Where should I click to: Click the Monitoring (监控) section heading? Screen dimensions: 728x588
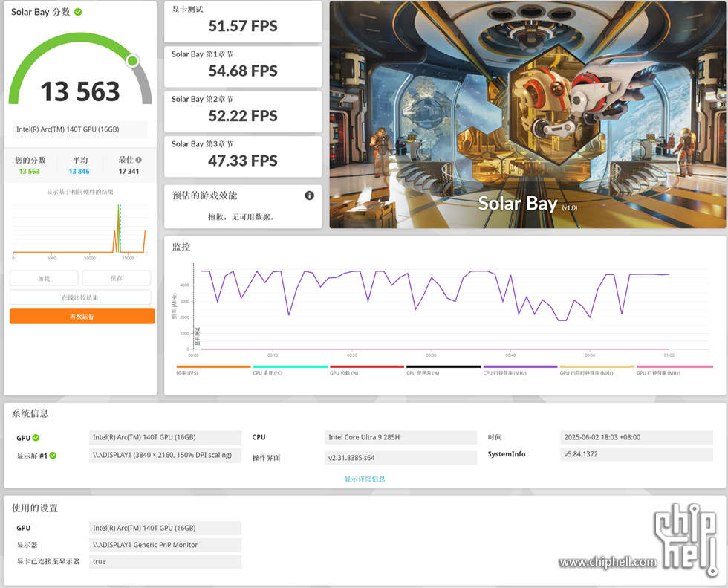coord(181,247)
